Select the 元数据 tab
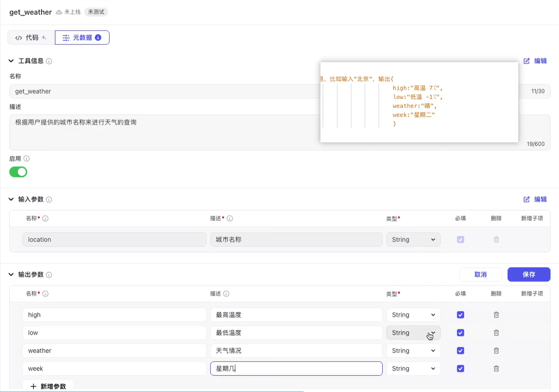Screen dimensions: 559x392 click(x=82, y=38)
